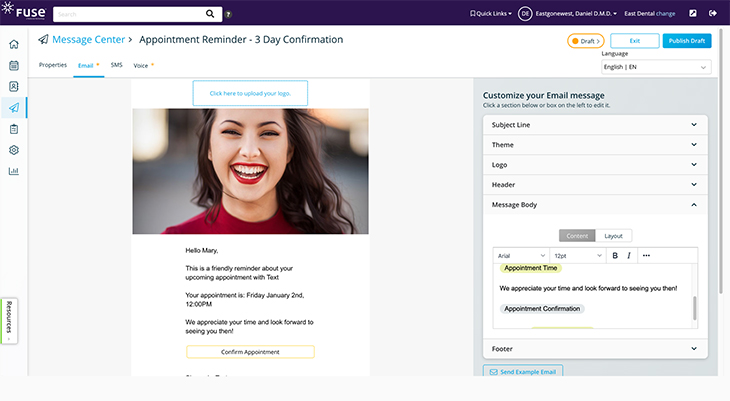
Task: Open the Patient profile sidebar icon
Action: (14, 86)
